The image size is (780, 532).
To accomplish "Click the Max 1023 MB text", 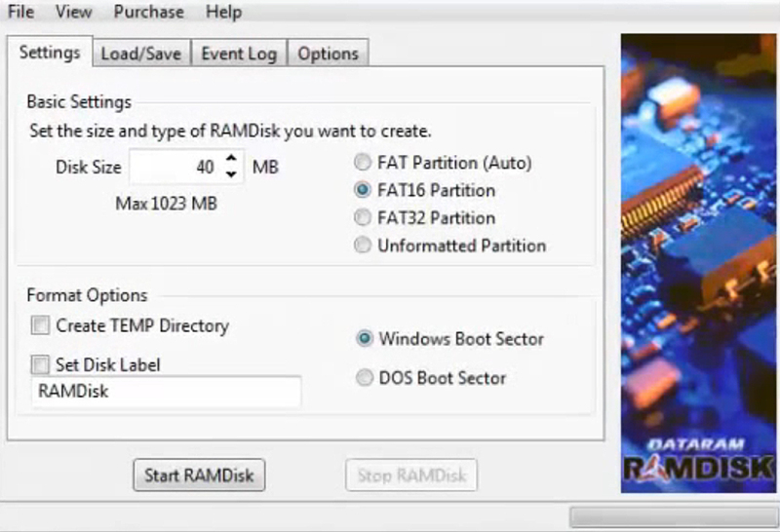I will (x=166, y=204).
